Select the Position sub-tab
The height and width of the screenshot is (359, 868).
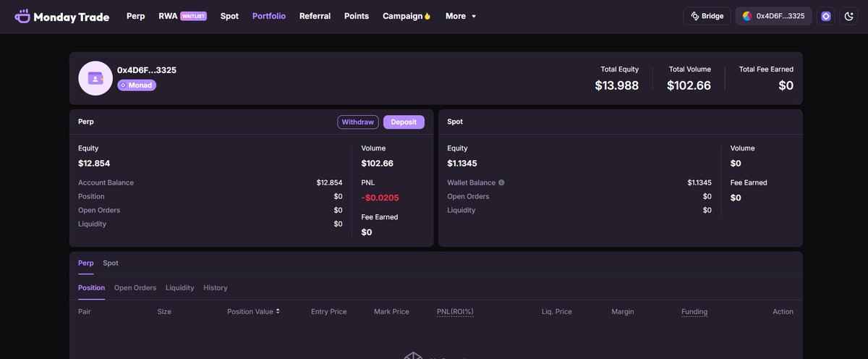click(x=91, y=288)
